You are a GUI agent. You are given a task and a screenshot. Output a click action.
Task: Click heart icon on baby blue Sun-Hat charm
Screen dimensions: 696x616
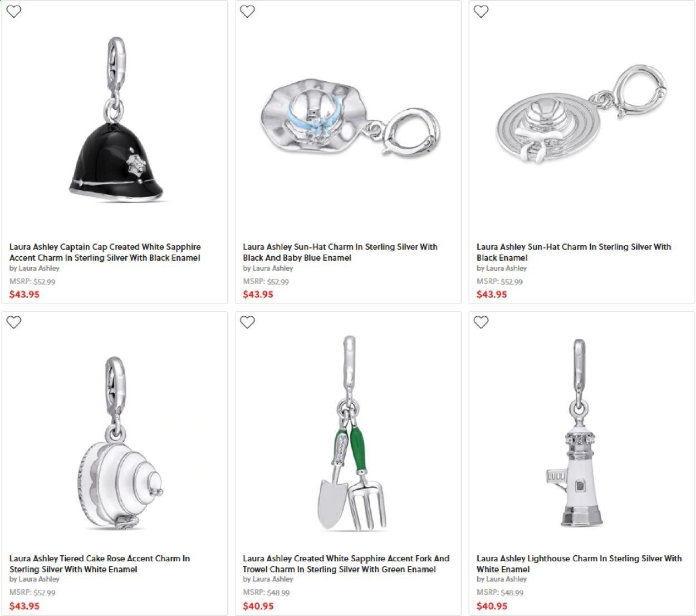point(247,11)
